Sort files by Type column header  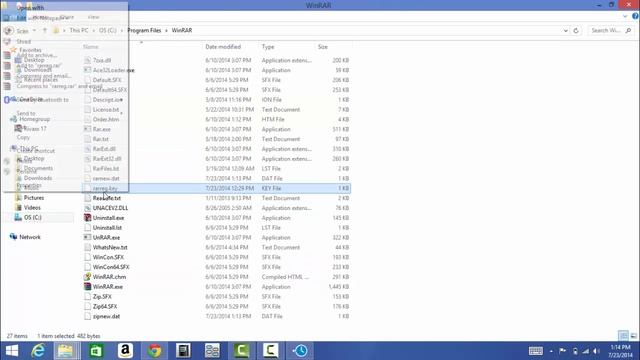click(x=268, y=47)
